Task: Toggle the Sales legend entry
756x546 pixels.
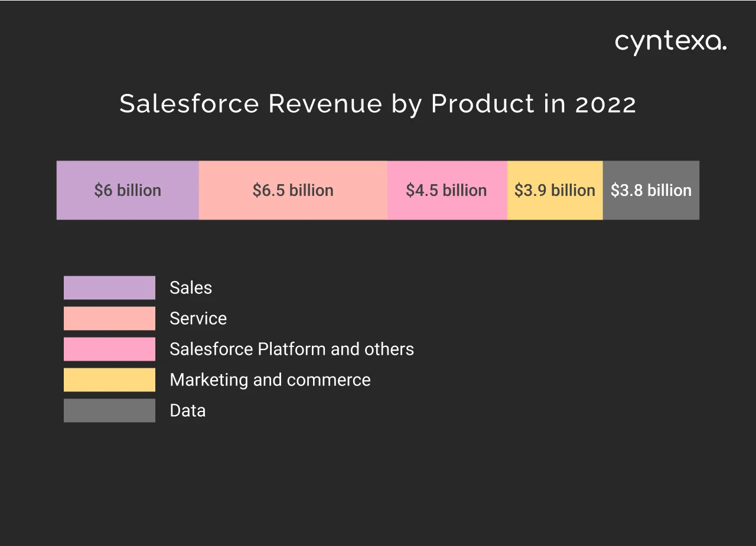Action: point(191,287)
